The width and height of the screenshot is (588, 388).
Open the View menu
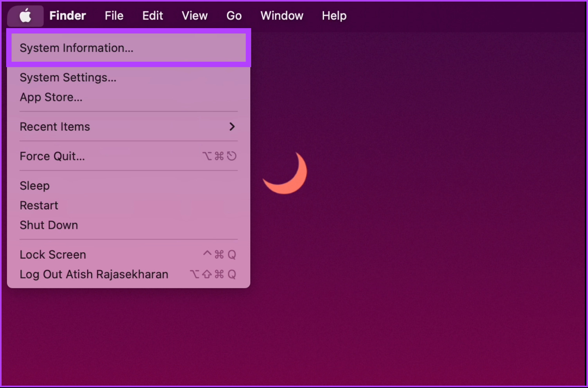coord(194,16)
